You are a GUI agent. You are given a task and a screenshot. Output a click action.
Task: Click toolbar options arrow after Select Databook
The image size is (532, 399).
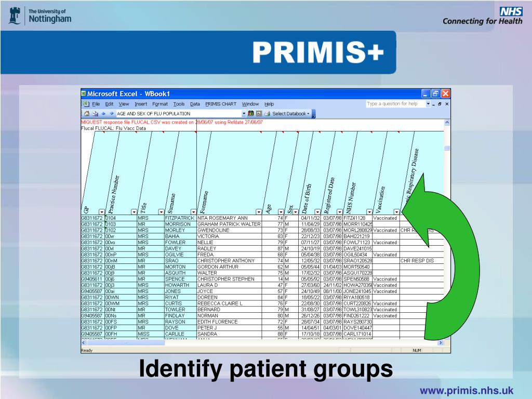click(x=313, y=114)
